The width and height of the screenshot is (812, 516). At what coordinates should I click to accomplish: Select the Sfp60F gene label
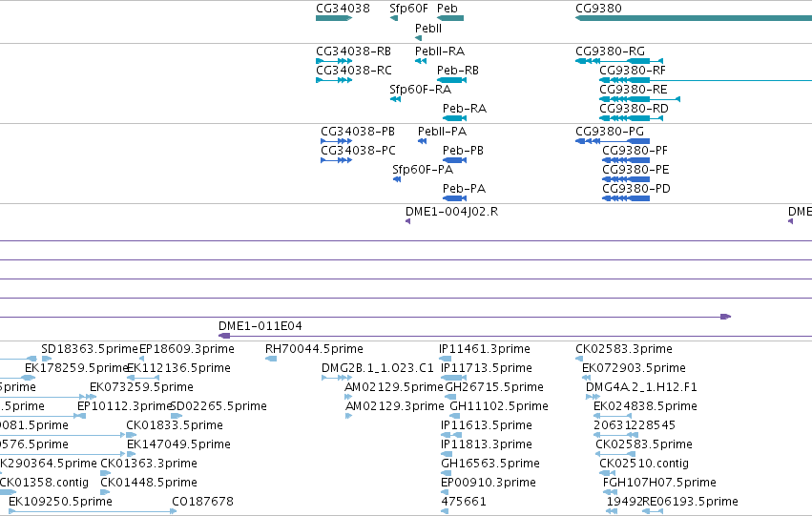click(x=408, y=9)
